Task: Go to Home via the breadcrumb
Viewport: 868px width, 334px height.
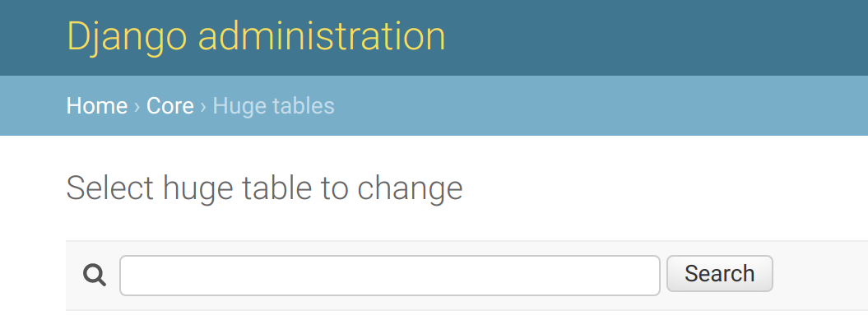Action: [x=97, y=106]
